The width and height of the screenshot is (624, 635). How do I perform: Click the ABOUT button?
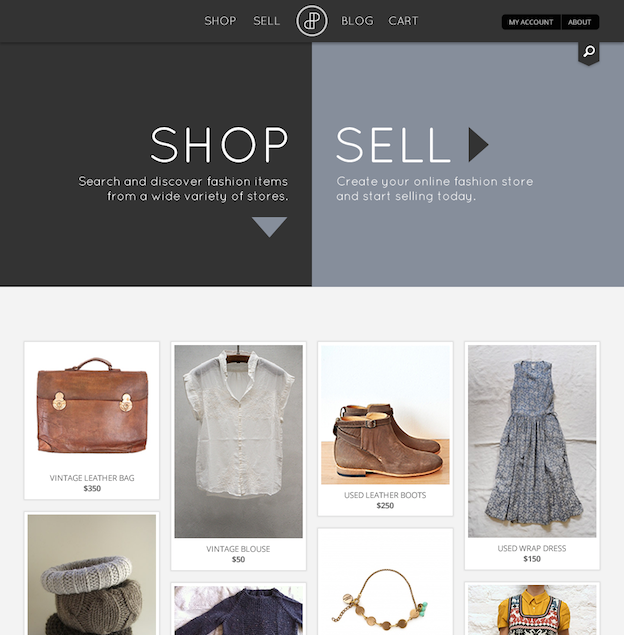[580, 22]
